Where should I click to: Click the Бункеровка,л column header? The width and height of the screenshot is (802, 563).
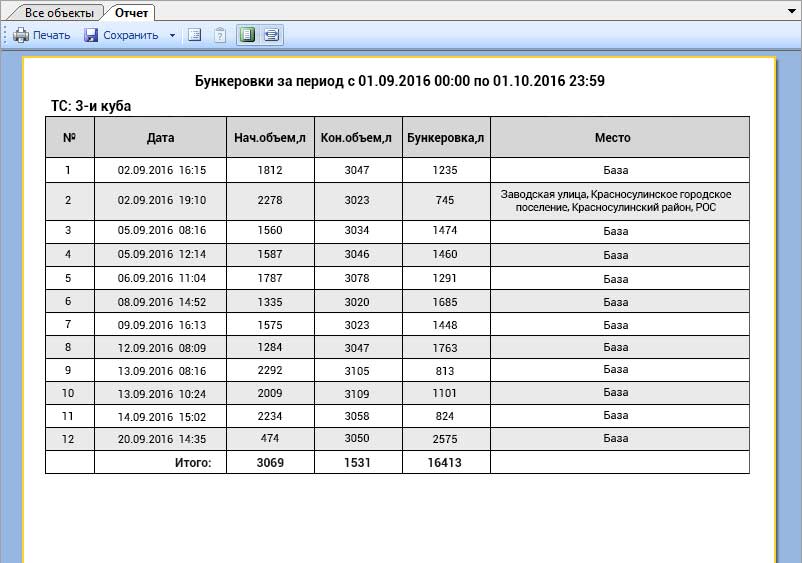pos(446,138)
